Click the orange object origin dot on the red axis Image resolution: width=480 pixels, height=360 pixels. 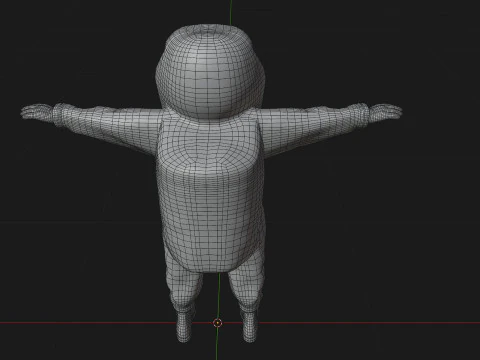pyautogui.click(x=217, y=323)
